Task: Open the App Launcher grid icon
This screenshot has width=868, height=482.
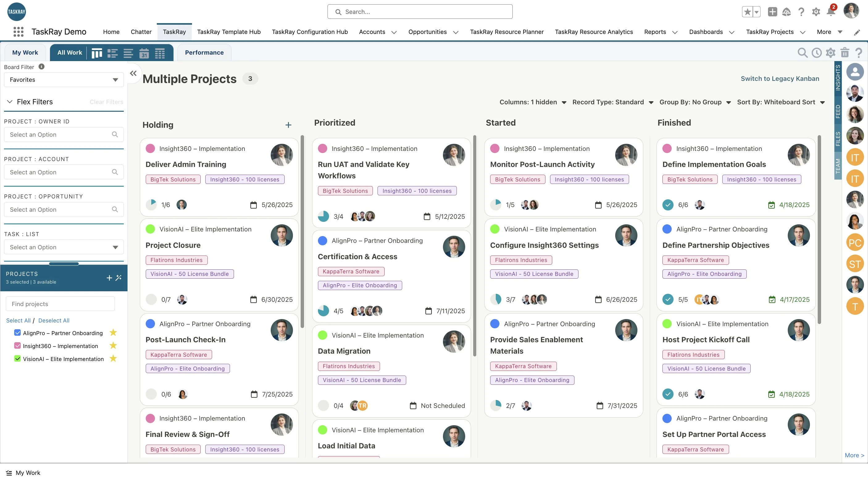Action: point(18,32)
